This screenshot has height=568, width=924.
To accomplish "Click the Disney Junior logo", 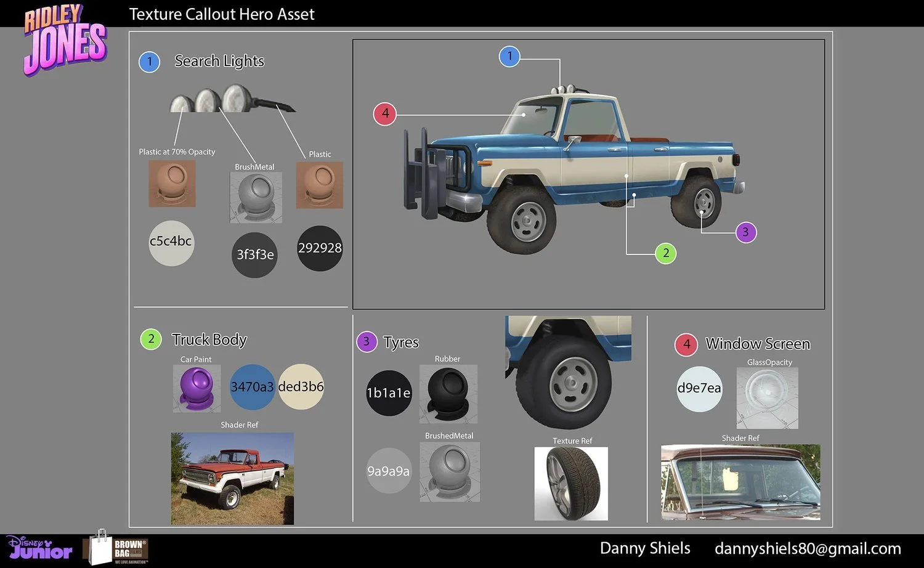I will 41,547.
